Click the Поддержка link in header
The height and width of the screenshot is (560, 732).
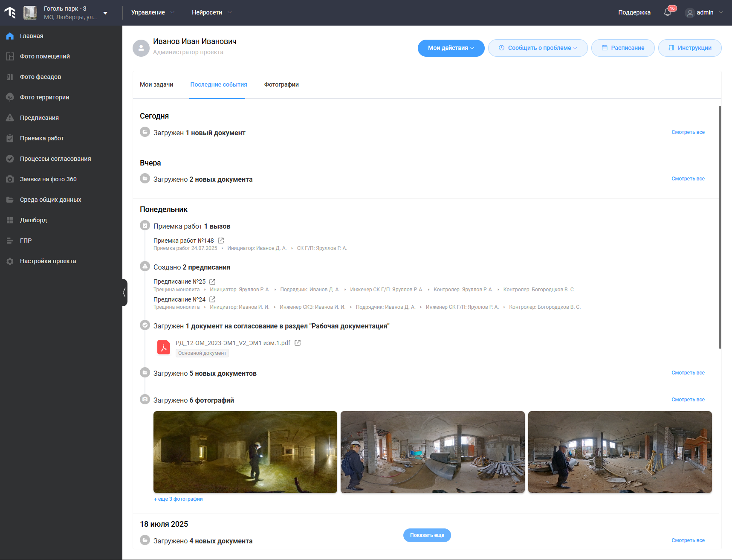coord(634,12)
